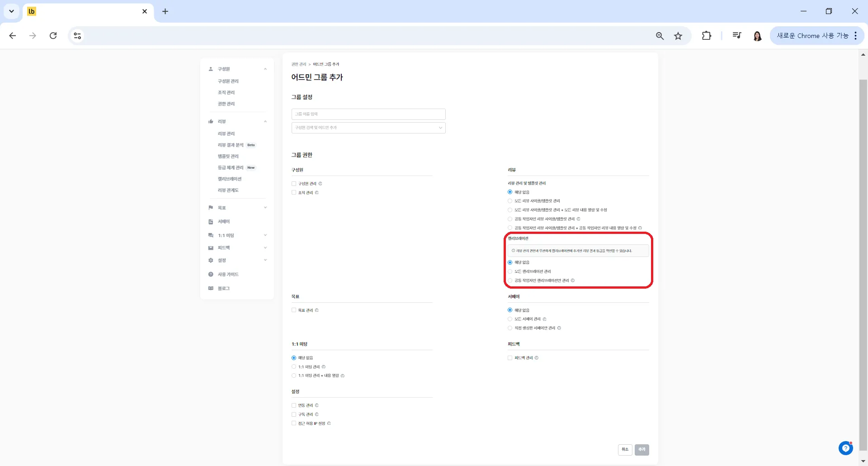Click the 권한 관리 breadcrumb link
This screenshot has height=466, width=868.
pyautogui.click(x=299, y=64)
